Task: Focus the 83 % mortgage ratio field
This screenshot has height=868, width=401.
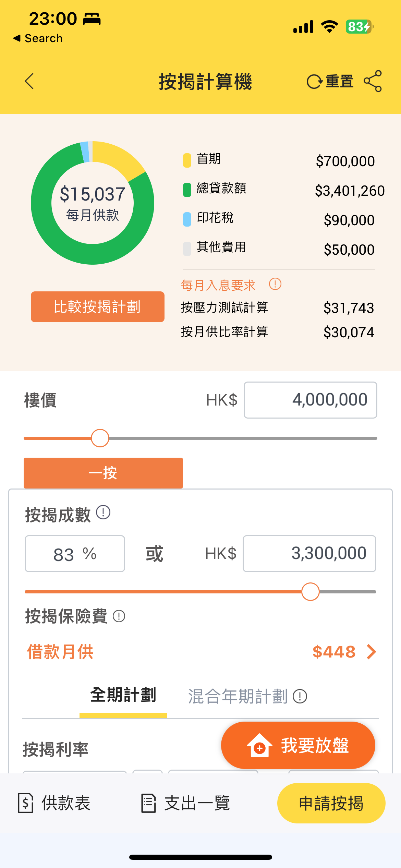Action: 75,554
